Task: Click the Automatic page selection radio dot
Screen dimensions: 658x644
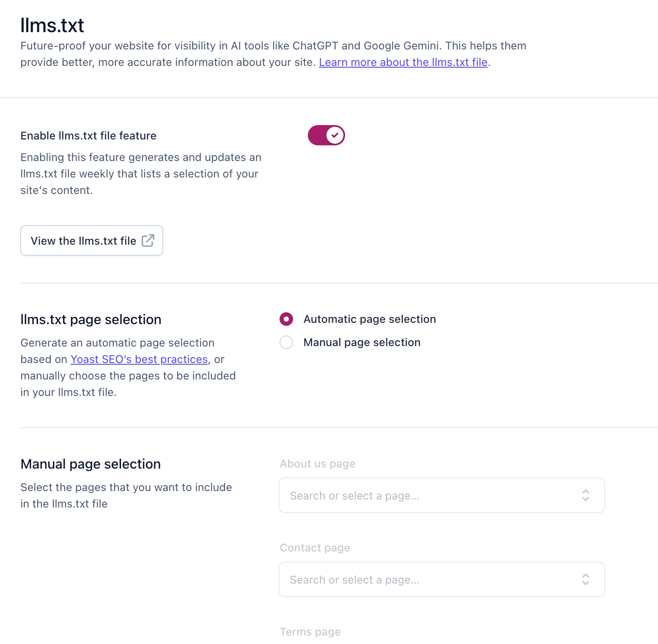Action: 286,319
